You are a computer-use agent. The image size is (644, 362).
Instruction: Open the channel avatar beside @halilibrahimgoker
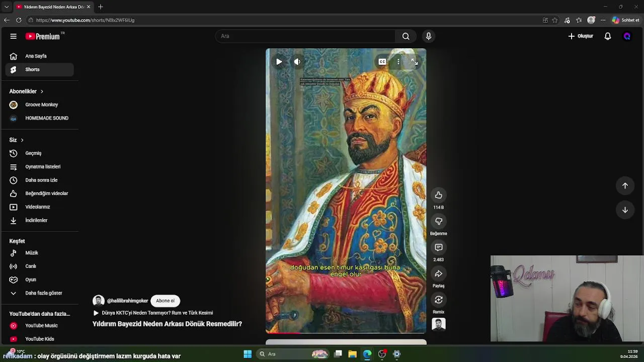coord(98,301)
